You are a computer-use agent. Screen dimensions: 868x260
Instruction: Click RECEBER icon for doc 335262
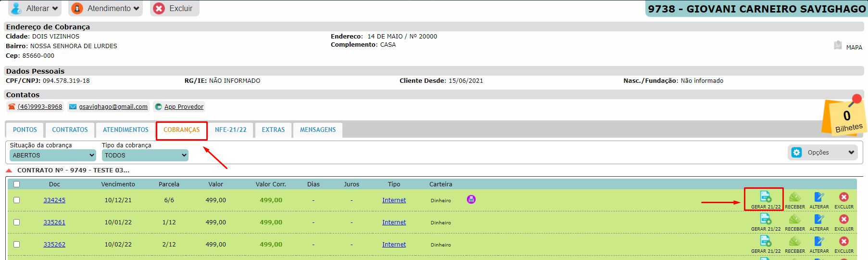click(795, 241)
